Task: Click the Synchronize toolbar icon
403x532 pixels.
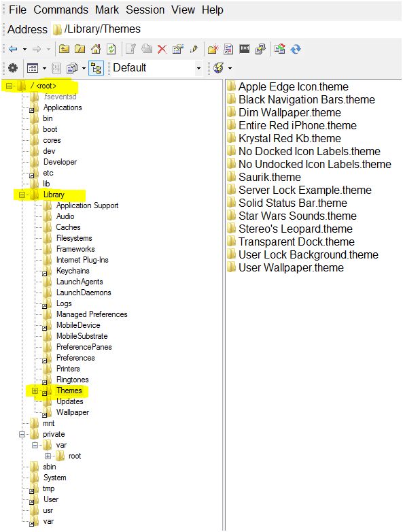Action: tap(279, 49)
